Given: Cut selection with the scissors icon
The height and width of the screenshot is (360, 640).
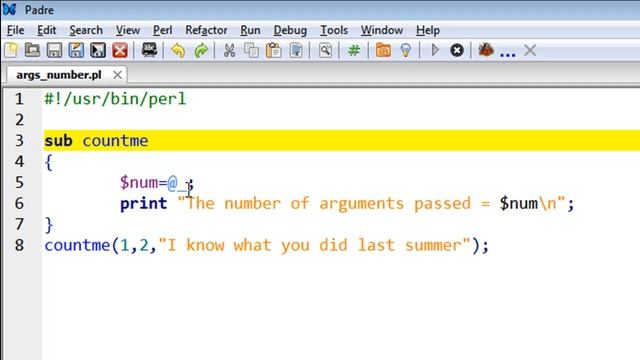Looking at the screenshot, I should 229,51.
